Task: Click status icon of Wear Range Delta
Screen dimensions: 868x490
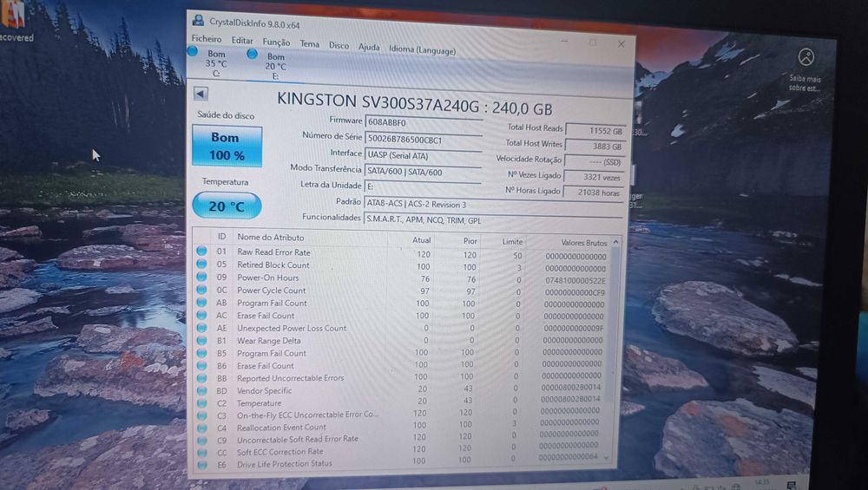Action: (201, 340)
